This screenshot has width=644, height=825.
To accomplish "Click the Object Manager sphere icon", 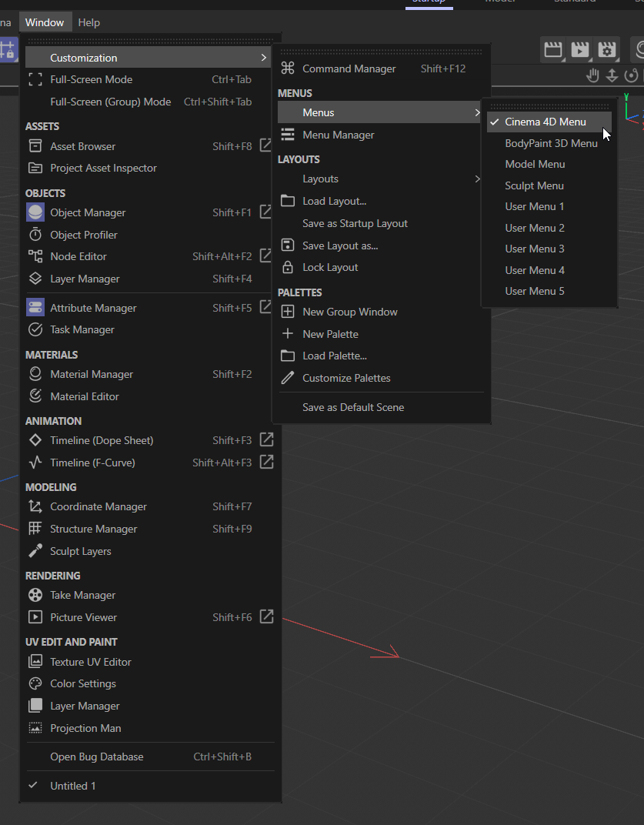I will click(35, 212).
